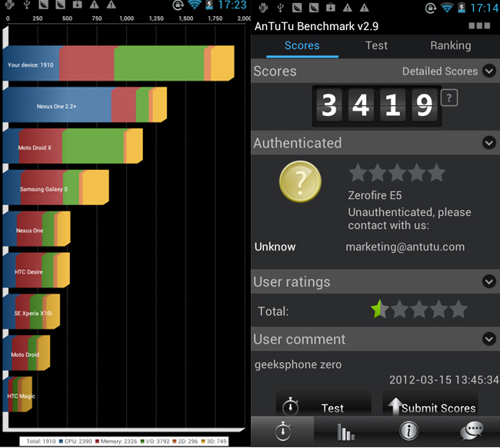The height and width of the screenshot is (448, 500).
Task: Tap the 'Your device: 1910' bar
Action: tap(118, 63)
